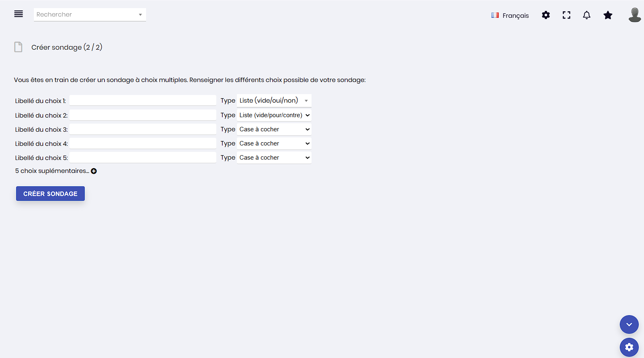Open the settings gear in top bar
This screenshot has width=644, height=358.
click(x=546, y=15)
